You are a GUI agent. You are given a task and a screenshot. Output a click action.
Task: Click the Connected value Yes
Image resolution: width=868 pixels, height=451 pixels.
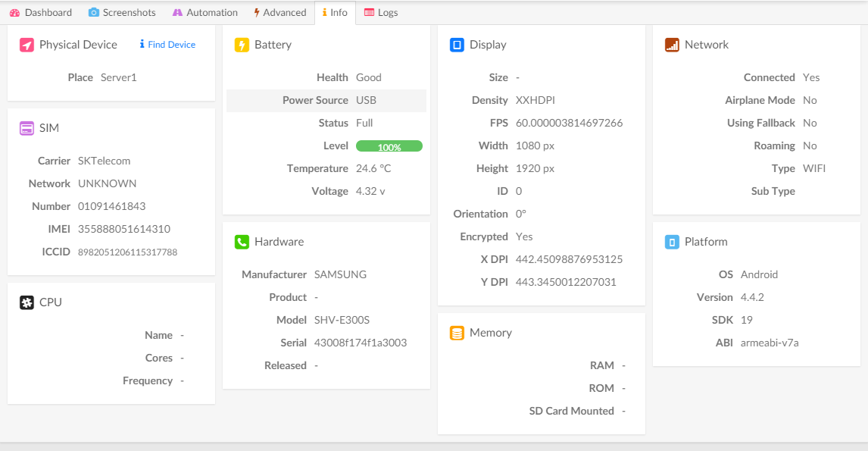811,77
